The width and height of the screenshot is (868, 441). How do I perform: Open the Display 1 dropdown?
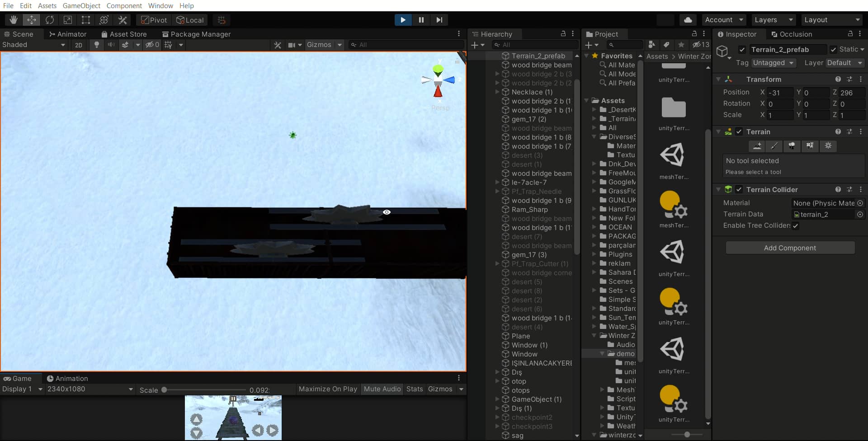pyautogui.click(x=22, y=389)
